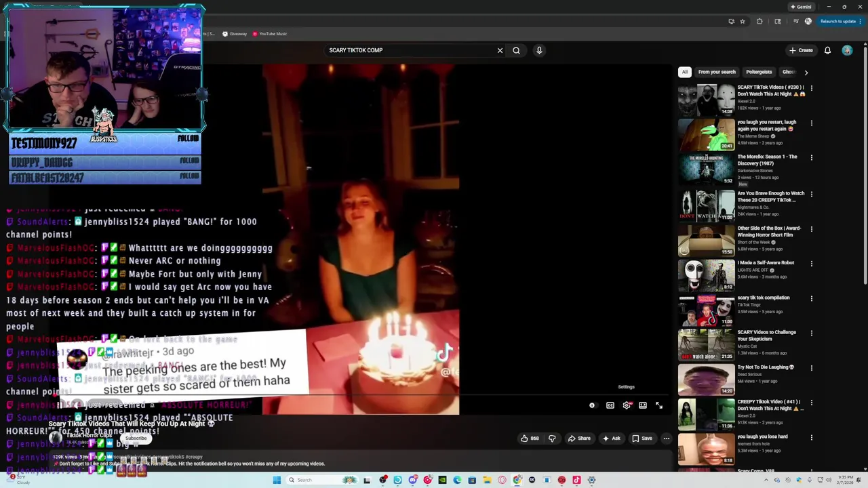Clear the YouTube search box text
This screenshot has width=868, height=488.
pos(500,50)
